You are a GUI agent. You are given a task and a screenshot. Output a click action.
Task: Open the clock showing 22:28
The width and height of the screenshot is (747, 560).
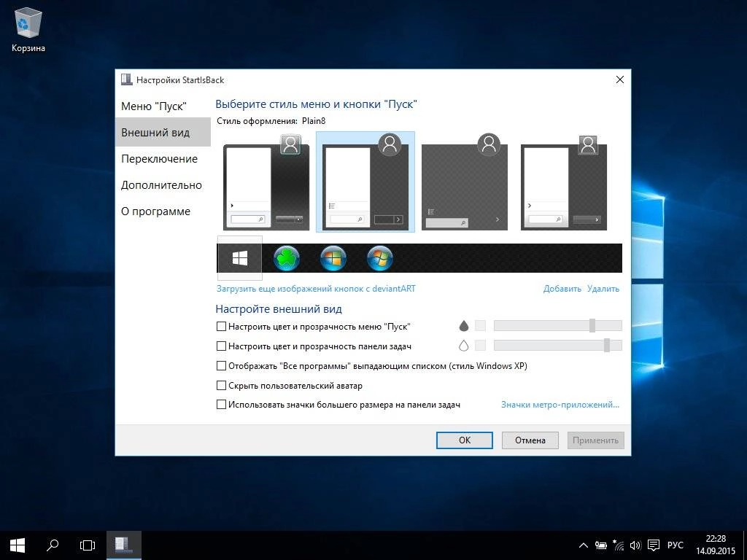716,545
